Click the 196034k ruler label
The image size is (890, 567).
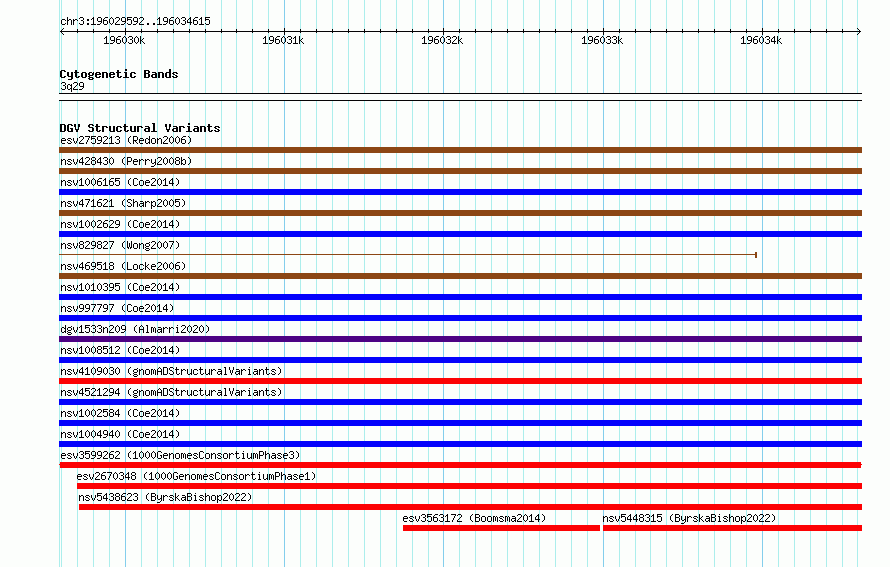pyautogui.click(x=761, y=40)
